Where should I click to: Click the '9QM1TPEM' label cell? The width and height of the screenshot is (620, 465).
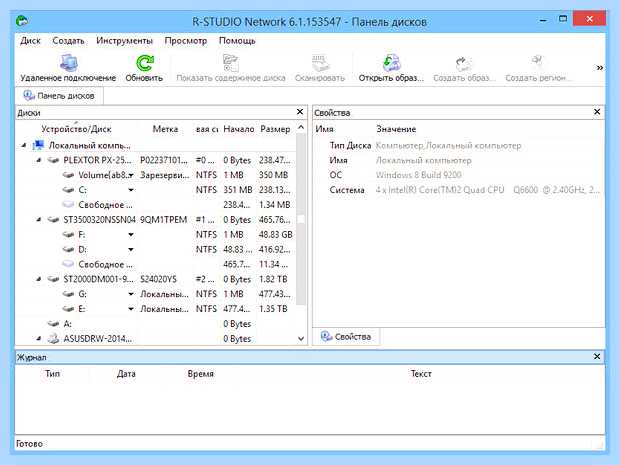[x=163, y=219]
